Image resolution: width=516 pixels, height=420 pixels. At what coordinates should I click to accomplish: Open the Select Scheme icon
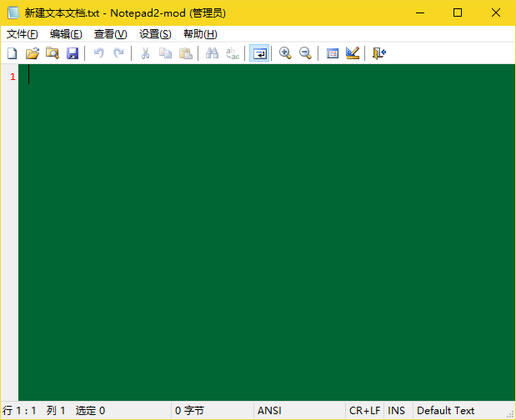click(333, 53)
